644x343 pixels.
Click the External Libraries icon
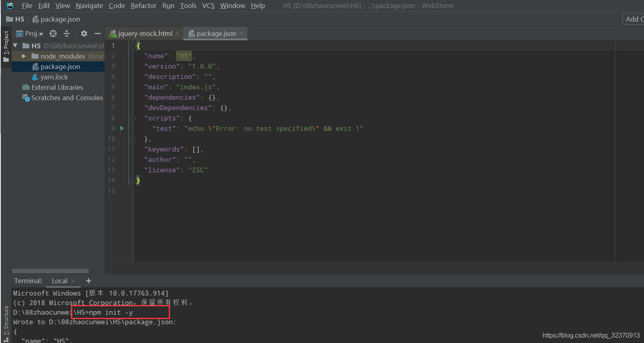pyautogui.click(x=26, y=87)
